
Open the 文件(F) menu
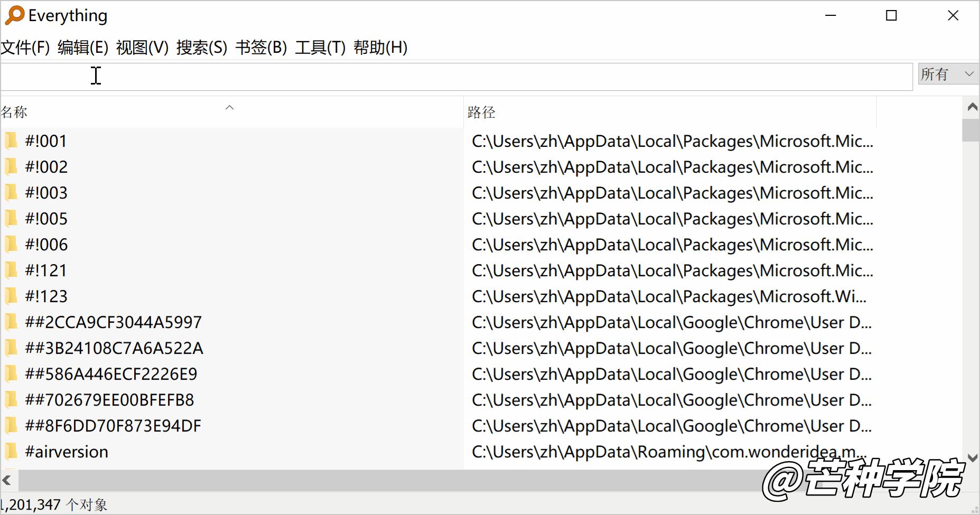(x=25, y=48)
